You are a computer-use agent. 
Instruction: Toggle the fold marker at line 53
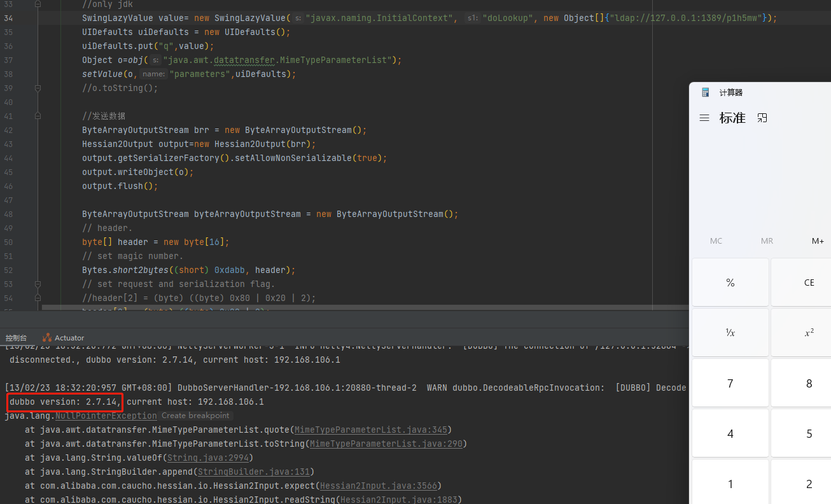pos(38,284)
